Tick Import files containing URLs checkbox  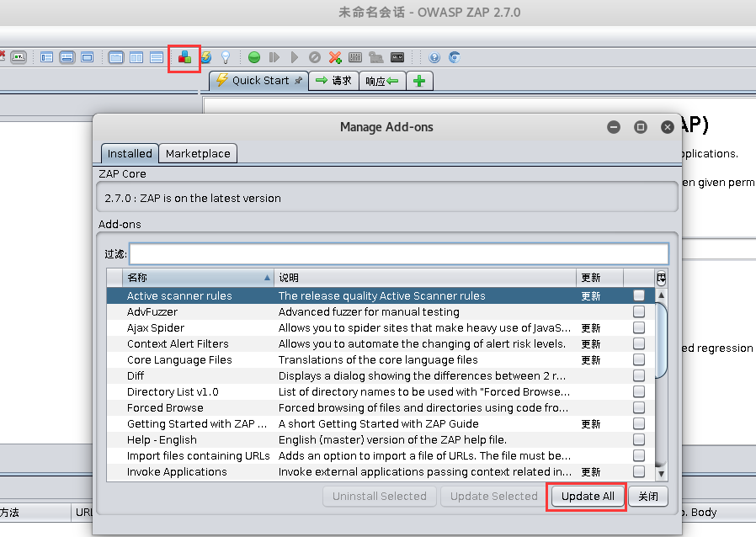(x=639, y=455)
